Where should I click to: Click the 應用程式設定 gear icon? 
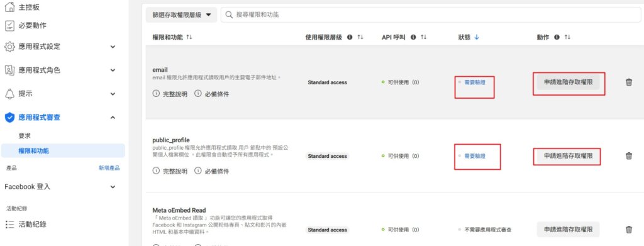9,47
